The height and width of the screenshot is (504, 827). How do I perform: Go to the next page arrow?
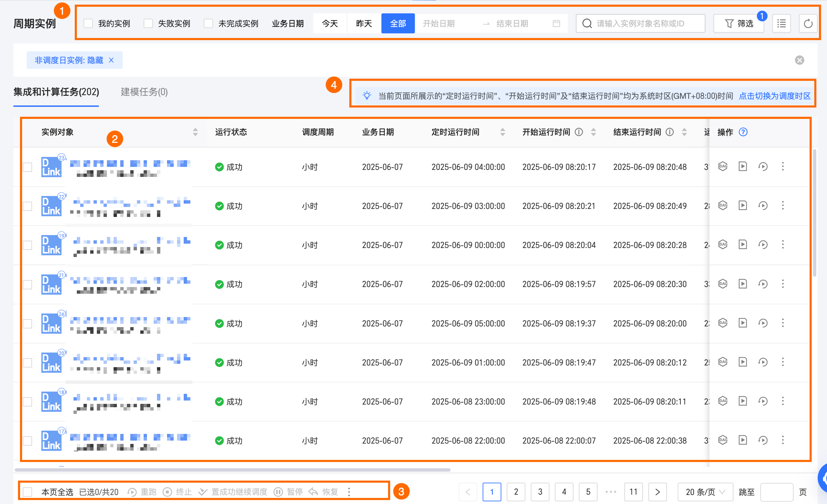pos(657,492)
